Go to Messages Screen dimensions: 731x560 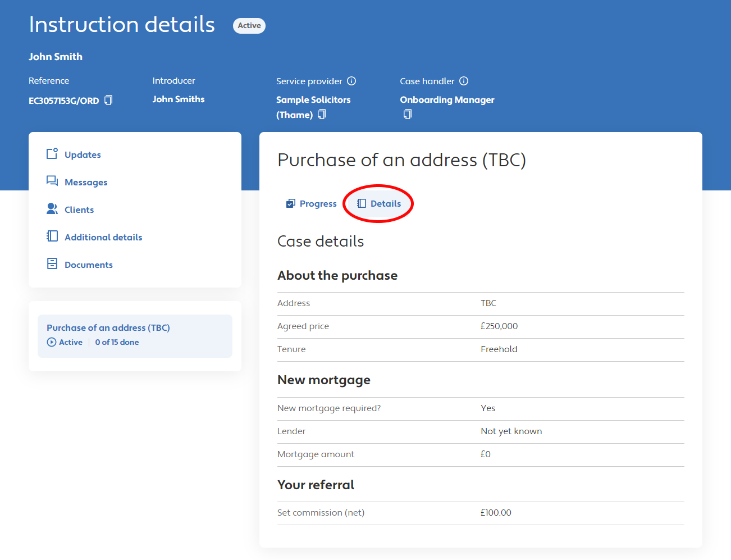click(86, 183)
